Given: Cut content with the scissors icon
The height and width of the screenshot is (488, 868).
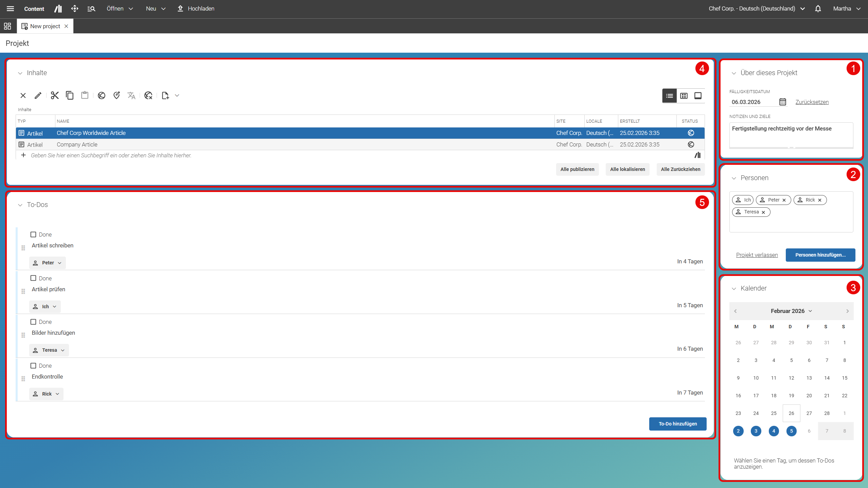Looking at the screenshot, I should coord(55,95).
